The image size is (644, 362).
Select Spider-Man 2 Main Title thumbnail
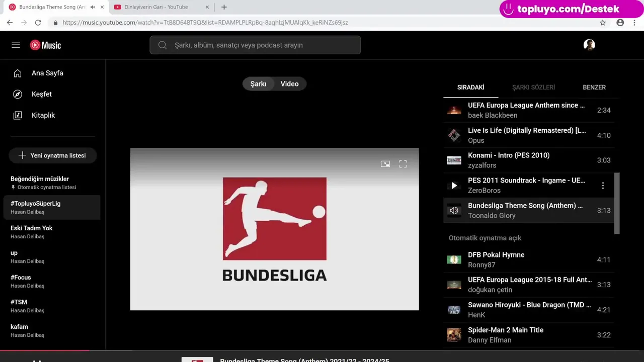454,335
